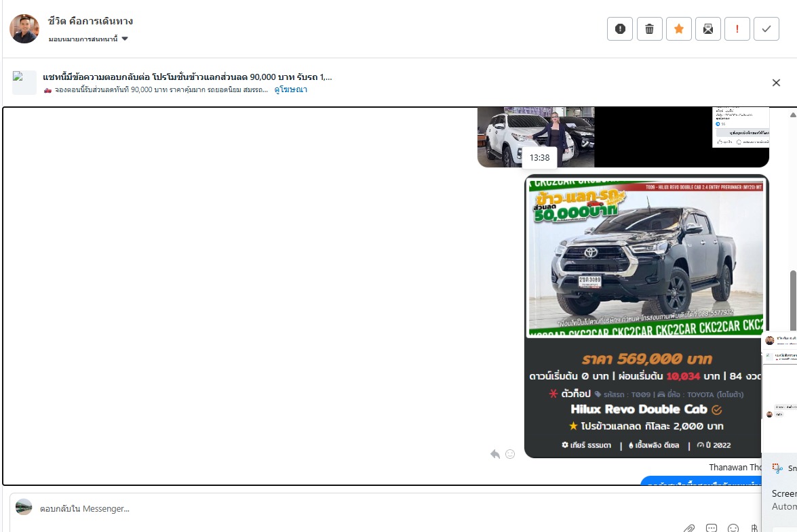
Task: Open the Hilux Revo Double Cab image
Action: [x=646, y=316]
